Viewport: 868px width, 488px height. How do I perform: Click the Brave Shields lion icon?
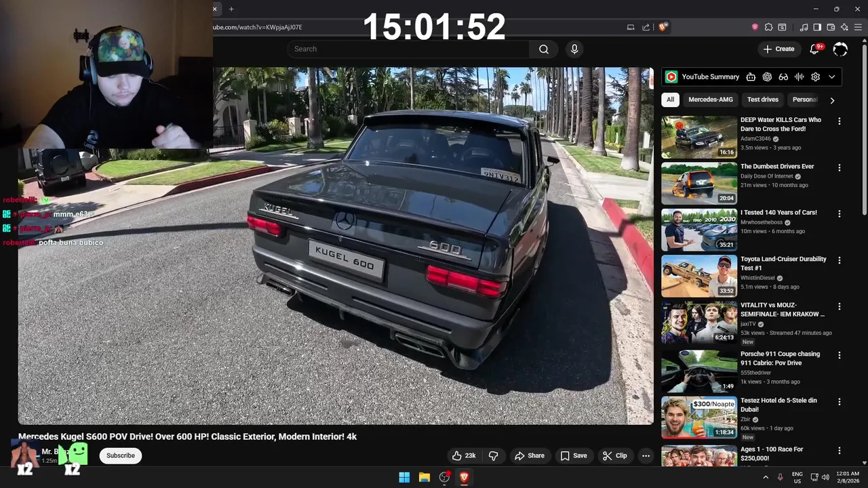663,27
